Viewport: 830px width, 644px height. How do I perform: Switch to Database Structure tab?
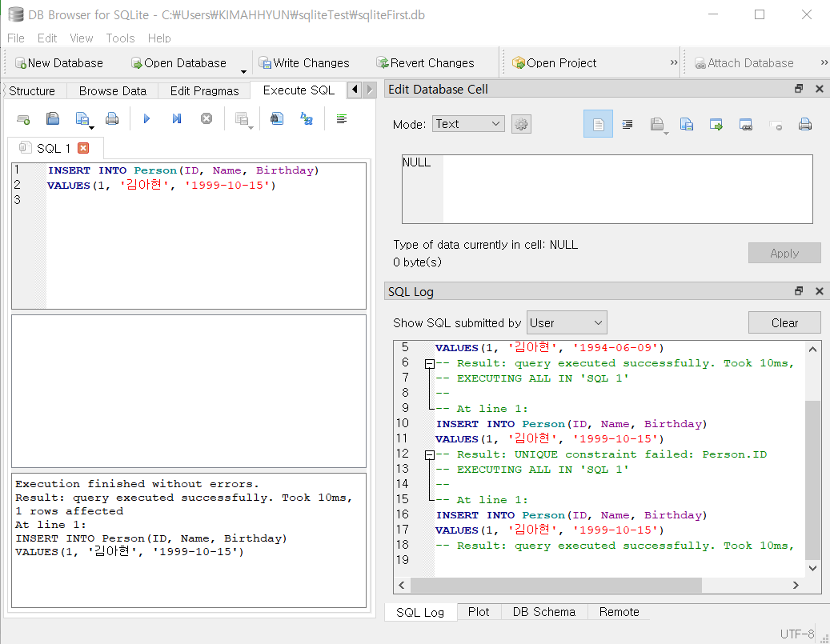[32, 91]
